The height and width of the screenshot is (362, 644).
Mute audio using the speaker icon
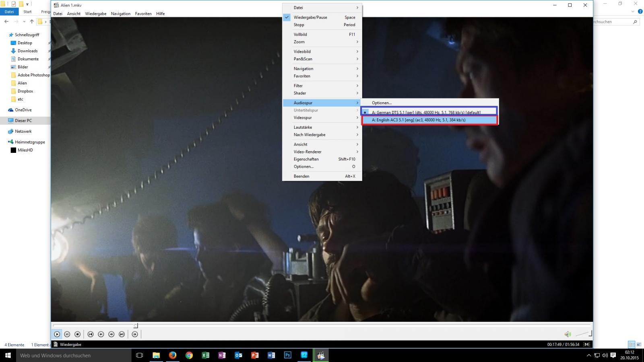point(568,334)
